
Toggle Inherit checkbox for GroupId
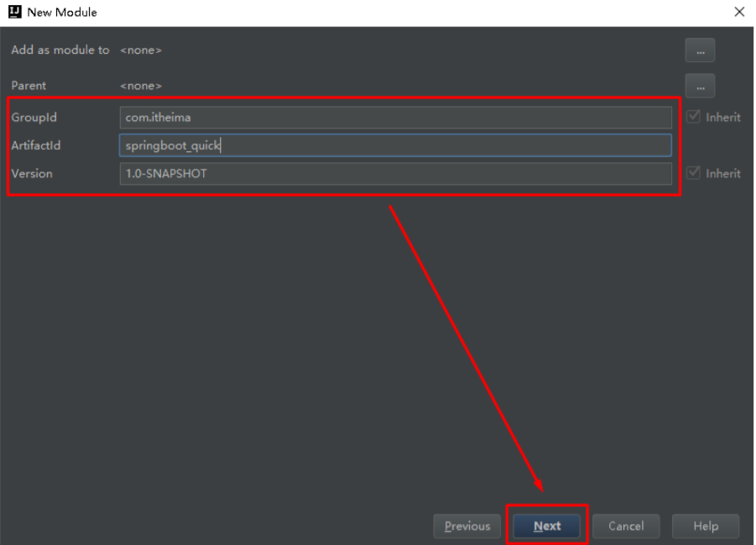pyautogui.click(x=693, y=117)
